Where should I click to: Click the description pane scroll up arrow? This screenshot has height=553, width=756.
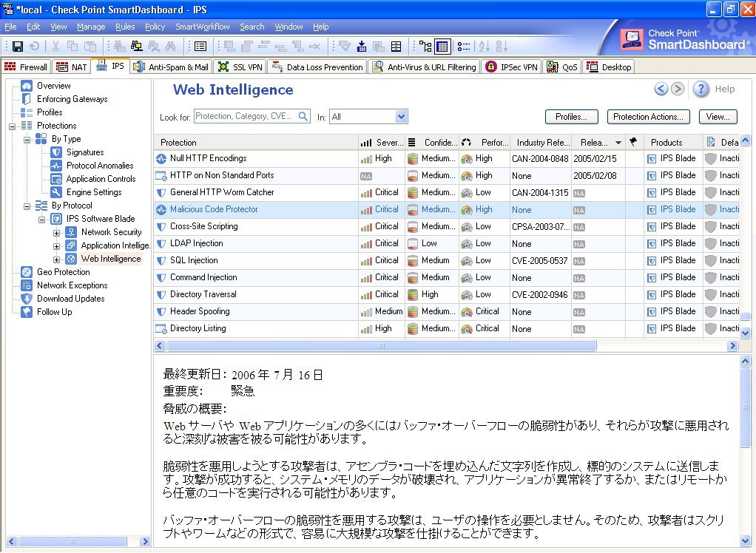click(x=746, y=362)
